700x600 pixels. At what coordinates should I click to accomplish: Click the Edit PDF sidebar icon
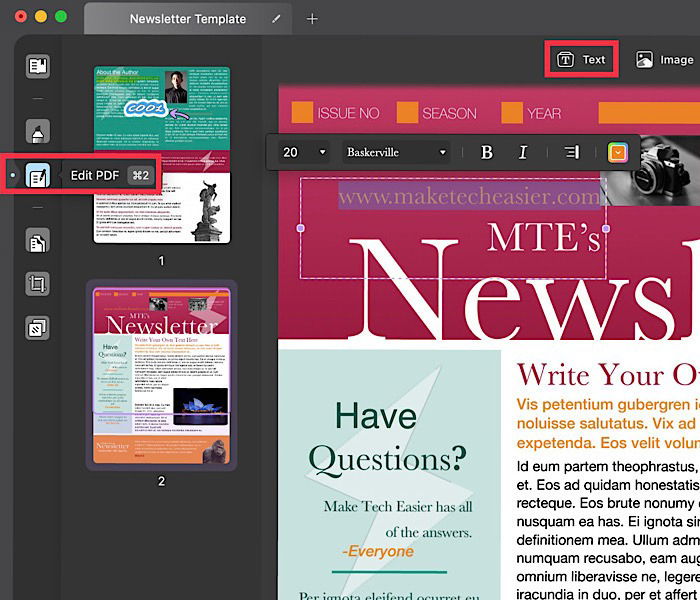[38, 175]
